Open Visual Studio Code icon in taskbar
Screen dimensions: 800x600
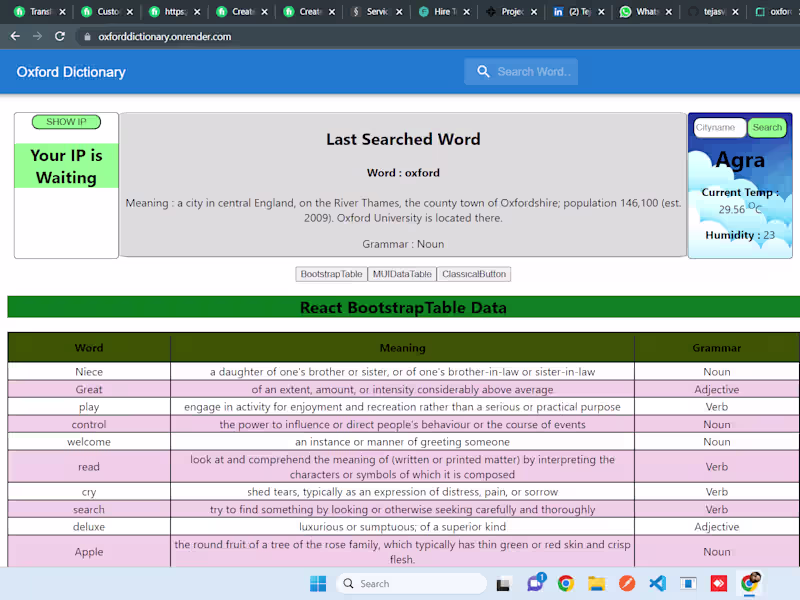click(658, 583)
